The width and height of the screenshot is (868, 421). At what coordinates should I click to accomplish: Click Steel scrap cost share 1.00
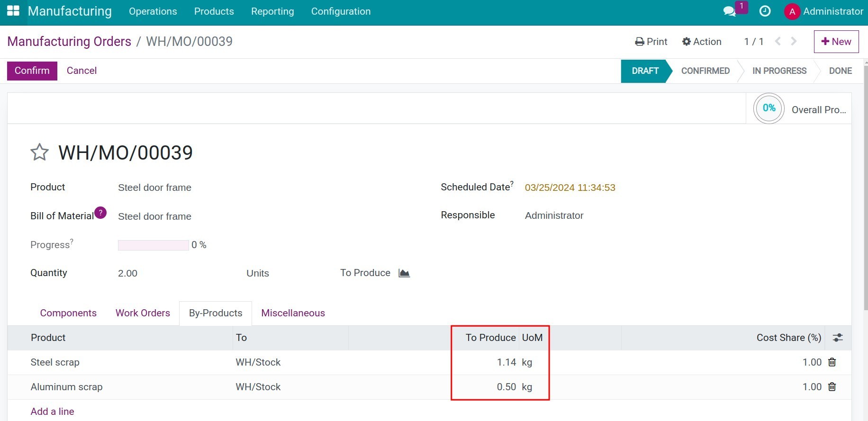(812, 362)
